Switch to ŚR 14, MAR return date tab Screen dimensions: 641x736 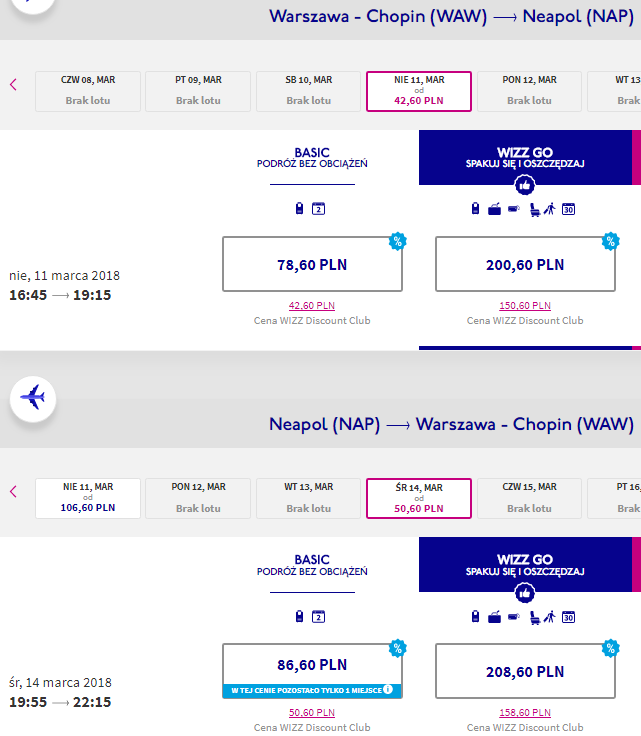click(419, 498)
